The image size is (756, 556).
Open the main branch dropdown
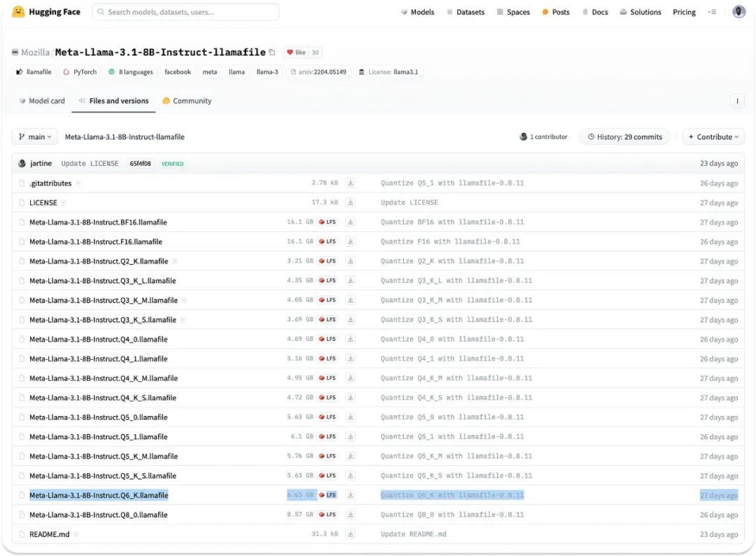click(35, 137)
